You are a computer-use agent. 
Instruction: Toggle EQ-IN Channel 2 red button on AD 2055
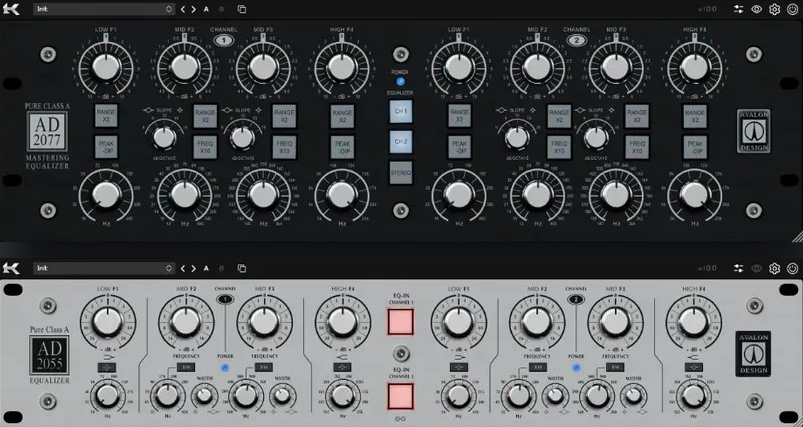point(400,396)
